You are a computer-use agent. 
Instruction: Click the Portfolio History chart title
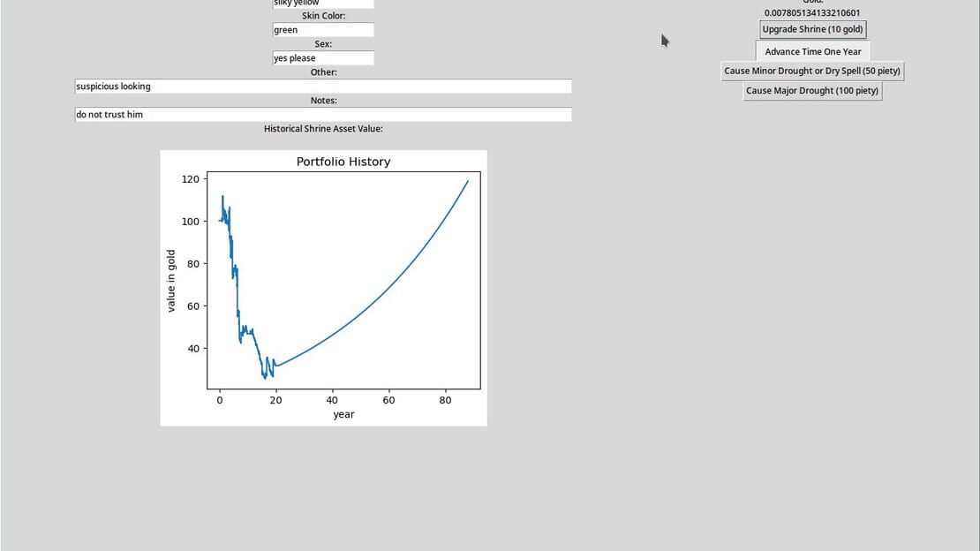(343, 162)
